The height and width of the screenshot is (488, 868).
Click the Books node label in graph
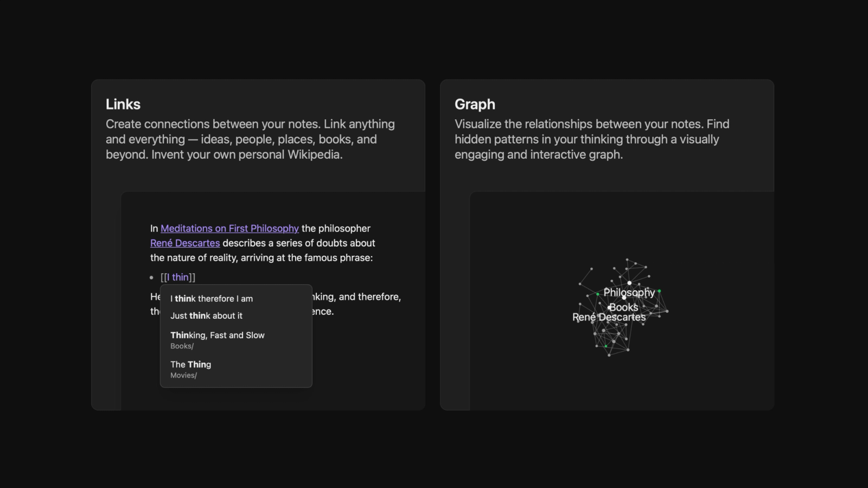pos(624,307)
